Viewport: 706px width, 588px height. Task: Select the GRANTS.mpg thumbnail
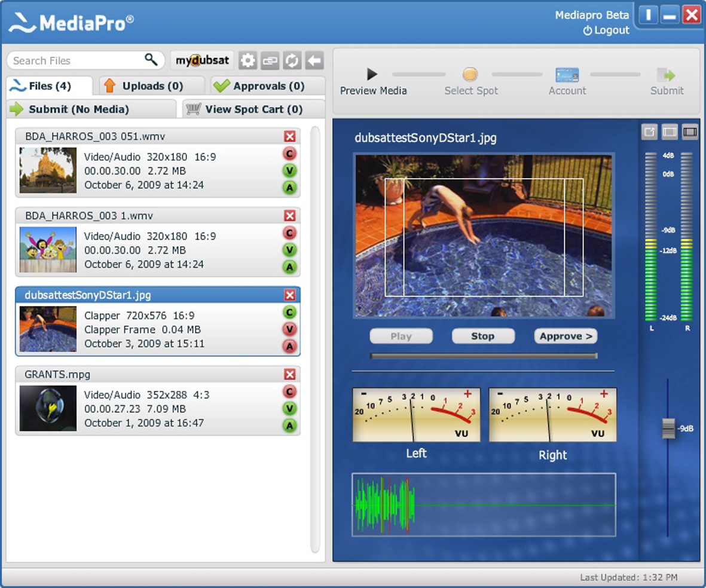pyautogui.click(x=48, y=408)
